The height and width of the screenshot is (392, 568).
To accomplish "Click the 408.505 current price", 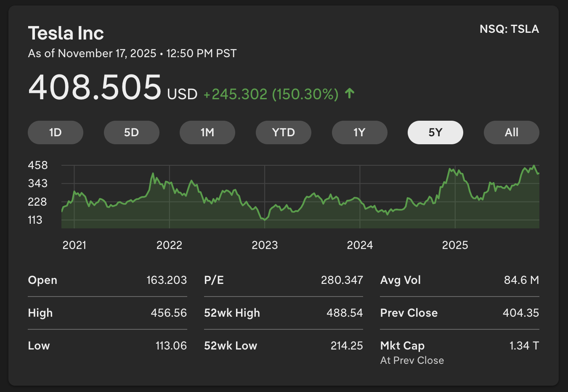I will [x=95, y=87].
